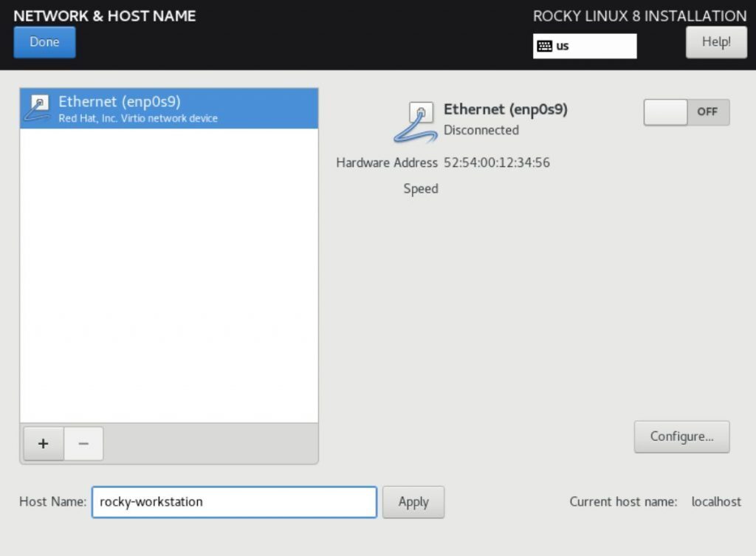Apply the new host name
The width and height of the screenshot is (756, 556).
click(413, 501)
